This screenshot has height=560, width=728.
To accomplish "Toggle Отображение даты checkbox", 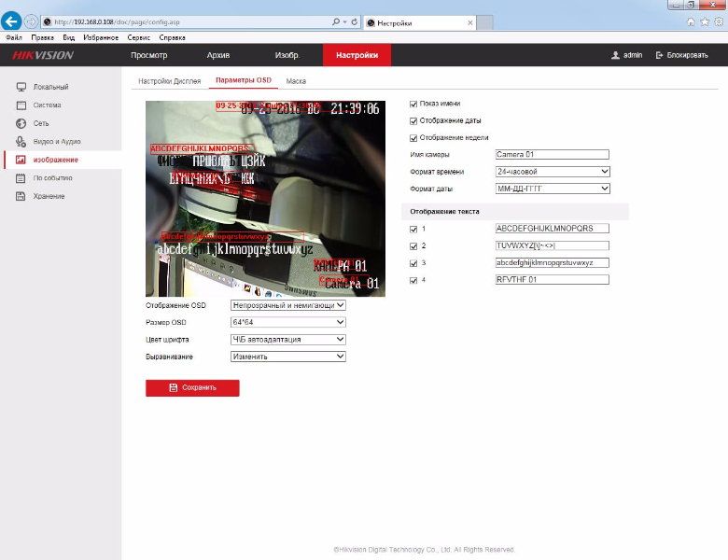I will [413, 121].
